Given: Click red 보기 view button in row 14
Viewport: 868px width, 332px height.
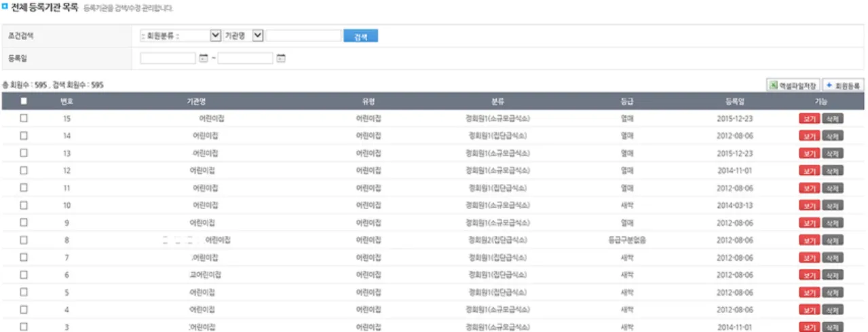Looking at the screenshot, I should (x=809, y=136).
